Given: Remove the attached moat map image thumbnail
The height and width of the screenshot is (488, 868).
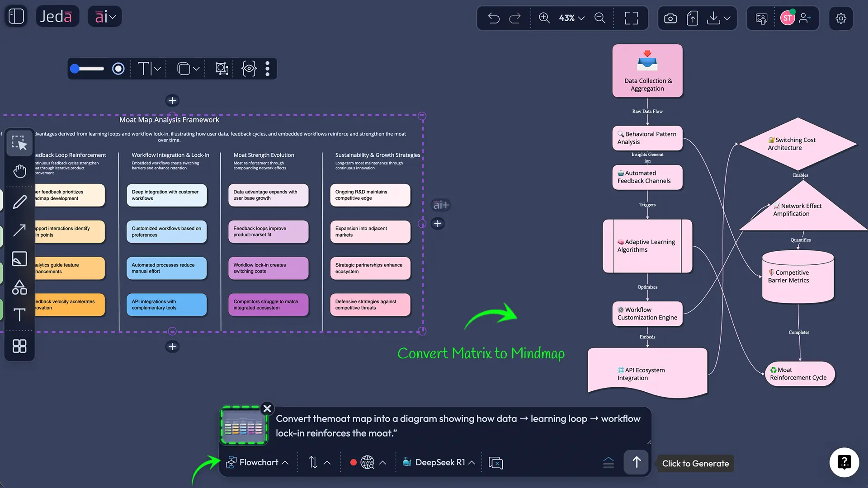Looking at the screenshot, I should [267, 408].
